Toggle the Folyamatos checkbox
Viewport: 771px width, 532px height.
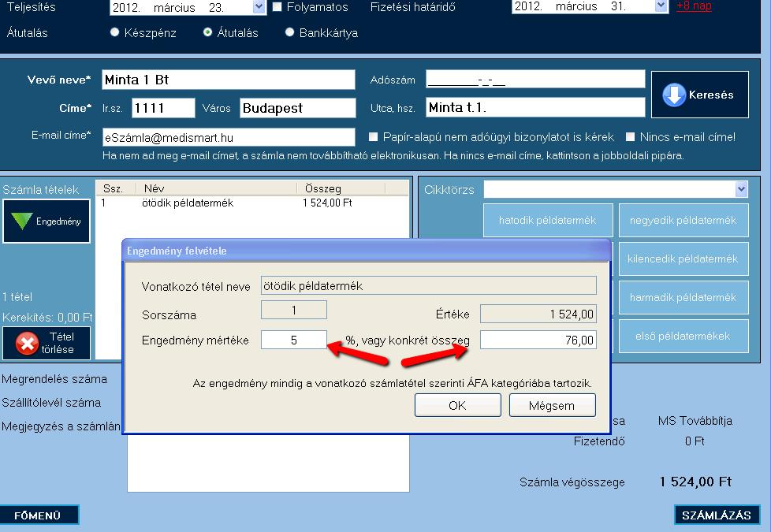click(277, 7)
